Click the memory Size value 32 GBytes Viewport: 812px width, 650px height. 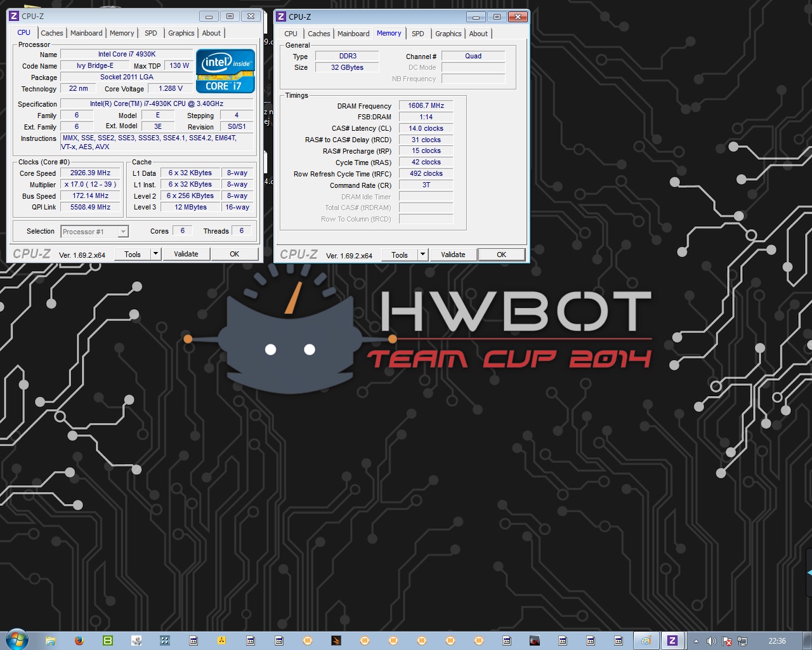[347, 68]
